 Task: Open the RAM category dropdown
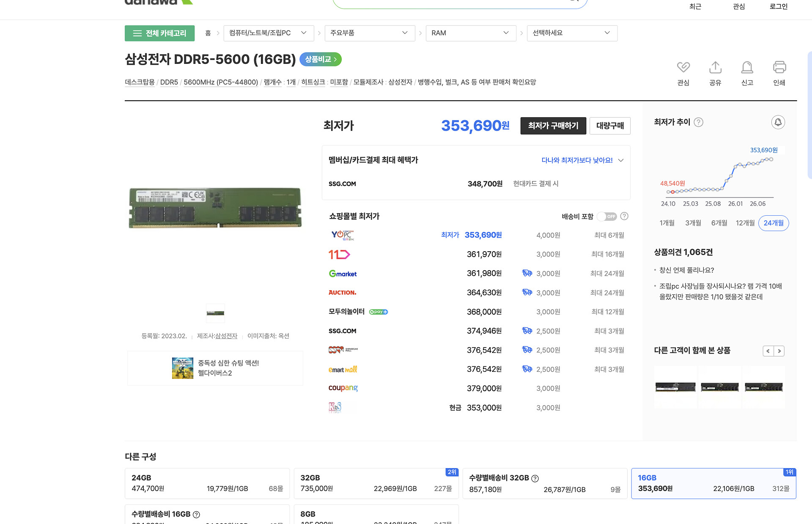click(471, 33)
